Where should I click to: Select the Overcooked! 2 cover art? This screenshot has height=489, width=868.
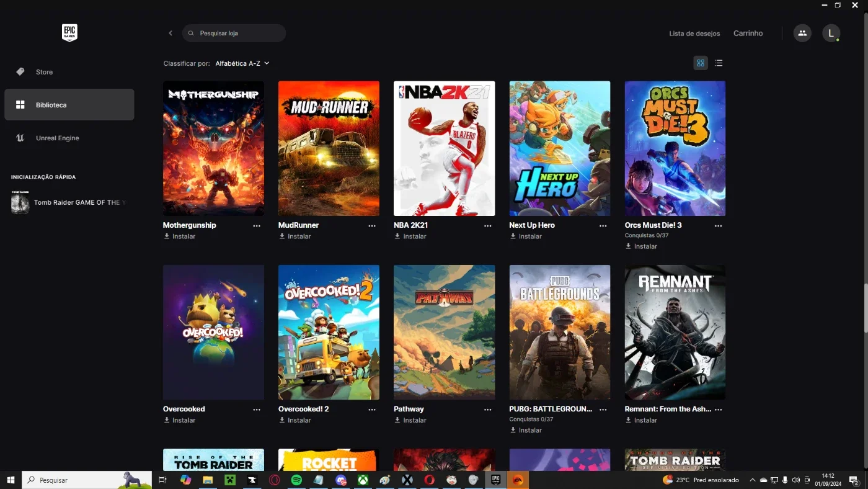point(329,332)
